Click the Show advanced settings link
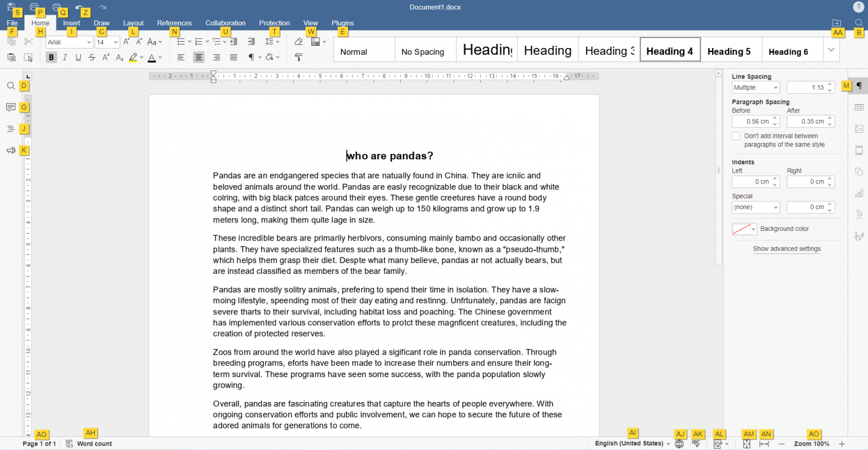868x450 pixels. (787, 248)
